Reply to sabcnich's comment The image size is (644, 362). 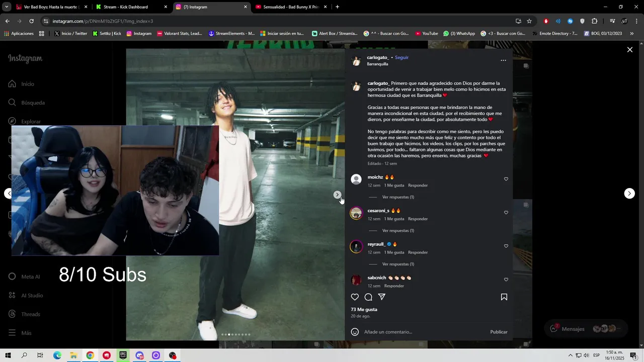click(x=394, y=286)
